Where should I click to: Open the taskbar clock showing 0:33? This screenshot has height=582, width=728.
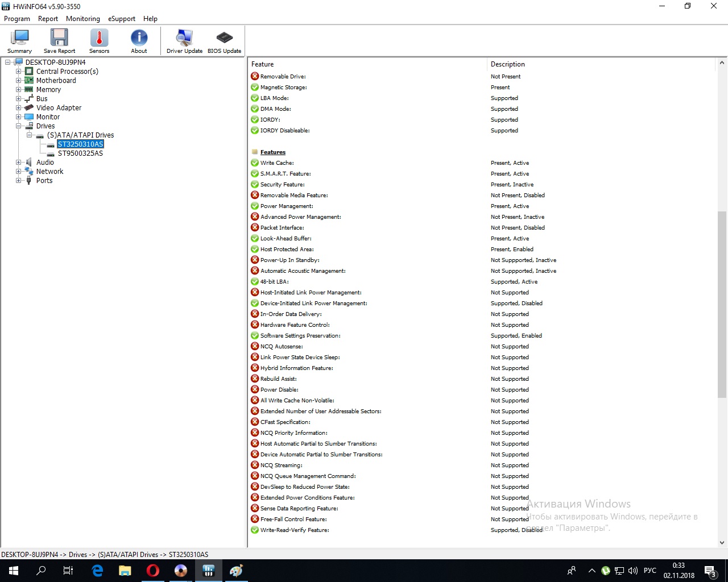pos(679,571)
